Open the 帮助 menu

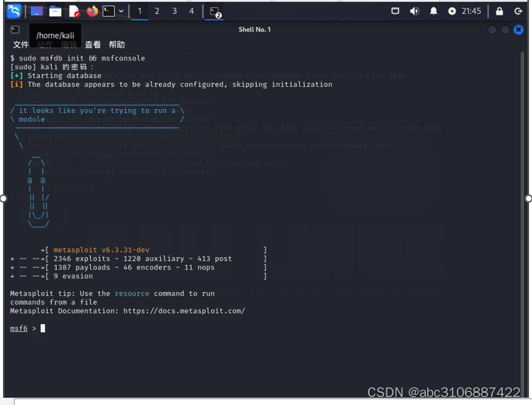point(116,44)
